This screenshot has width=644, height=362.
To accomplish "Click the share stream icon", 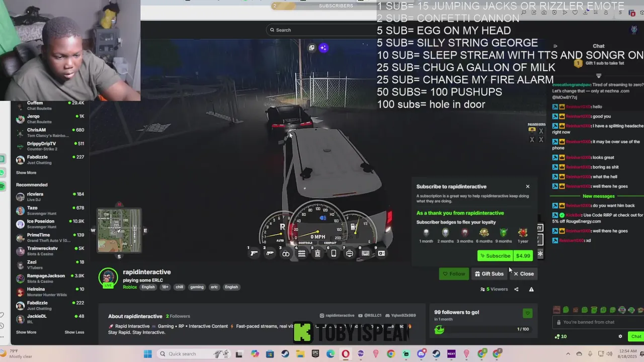I will (516, 289).
